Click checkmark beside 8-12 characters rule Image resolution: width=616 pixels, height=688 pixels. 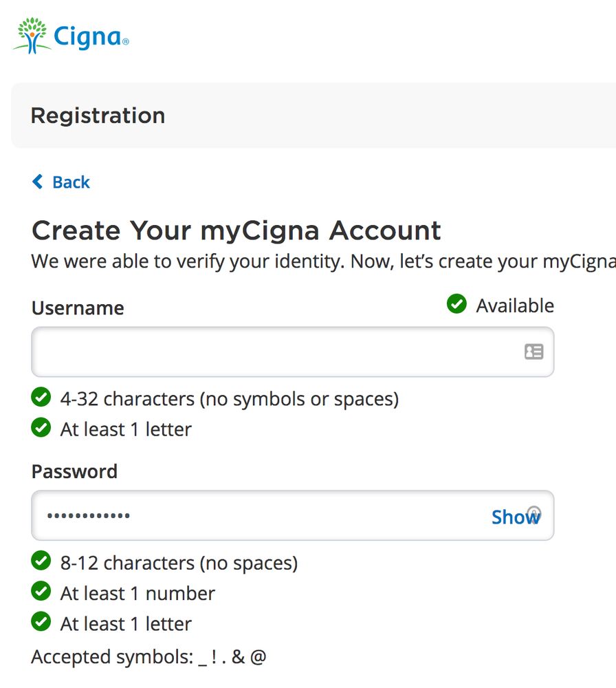pyautogui.click(x=41, y=561)
